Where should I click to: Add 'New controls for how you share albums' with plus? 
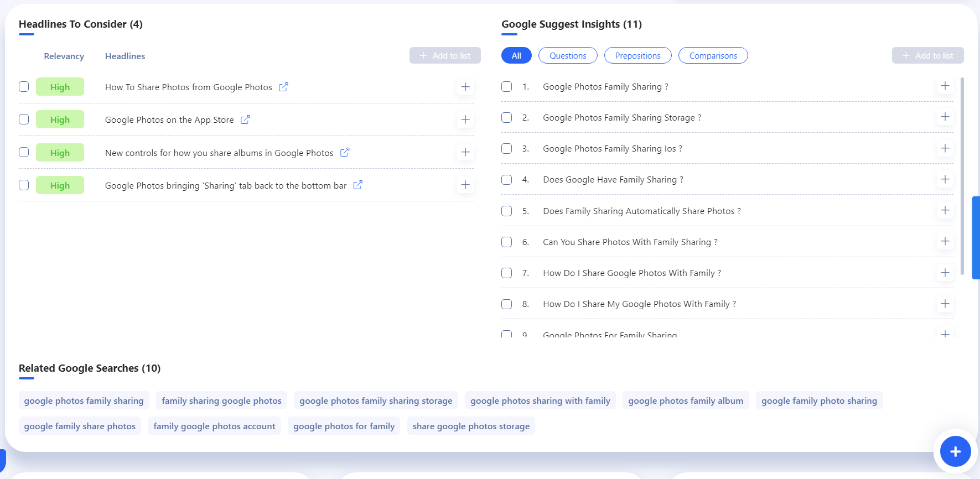[x=465, y=152]
